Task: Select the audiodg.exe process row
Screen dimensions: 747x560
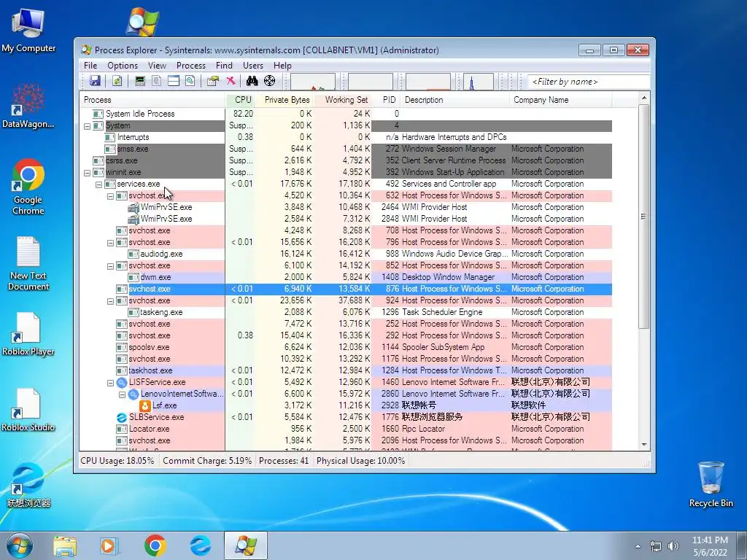Action: coord(345,254)
